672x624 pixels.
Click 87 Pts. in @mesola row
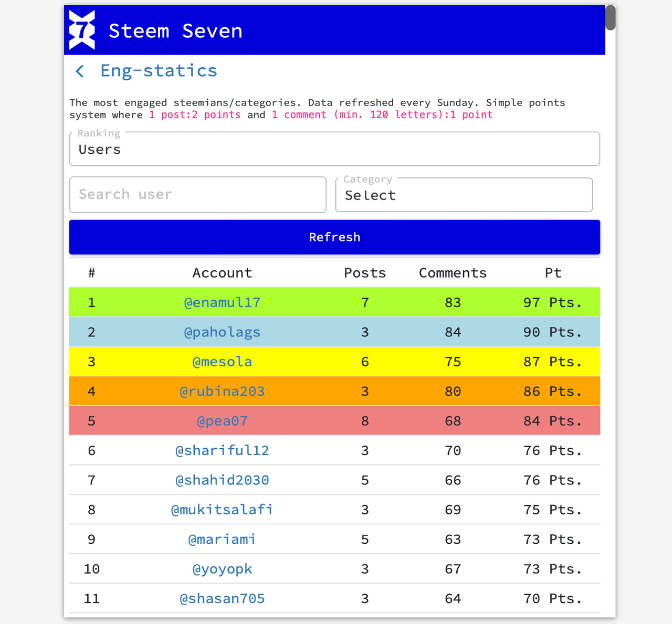pyautogui.click(x=553, y=362)
